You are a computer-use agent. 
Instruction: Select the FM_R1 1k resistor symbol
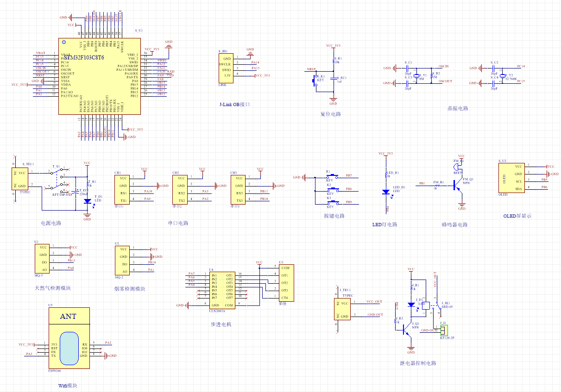point(438,185)
